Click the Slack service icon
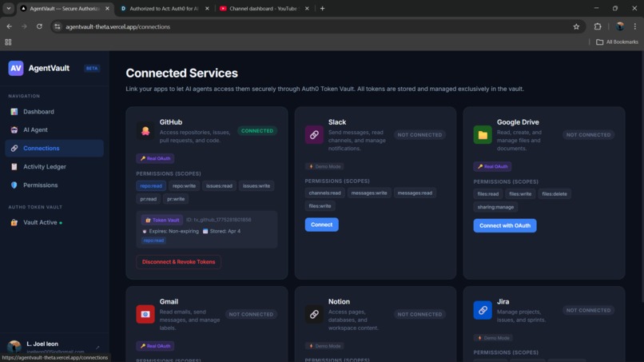Screen dimensions: 644x362 pos(314,135)
